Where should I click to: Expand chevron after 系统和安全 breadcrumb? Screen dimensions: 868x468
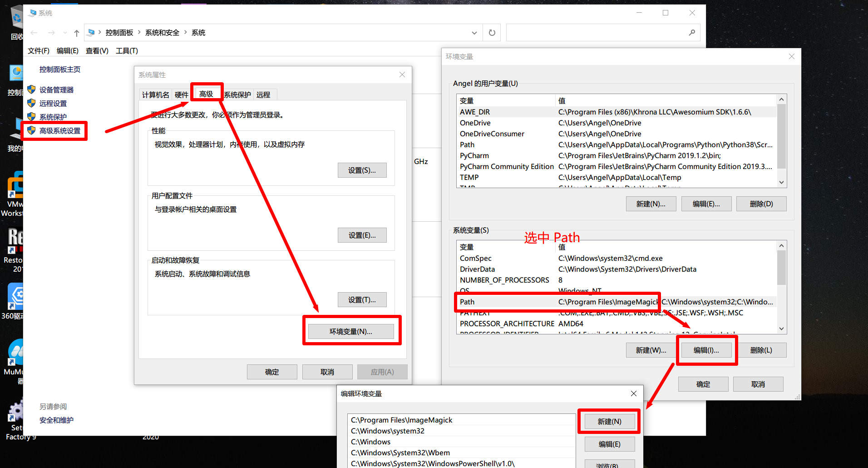(x=186, y=32)
